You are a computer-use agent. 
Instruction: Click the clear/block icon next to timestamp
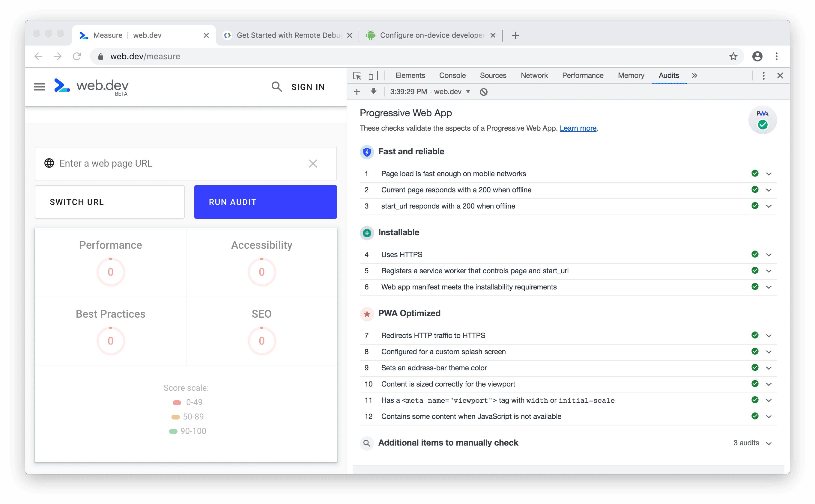point(484,91)
